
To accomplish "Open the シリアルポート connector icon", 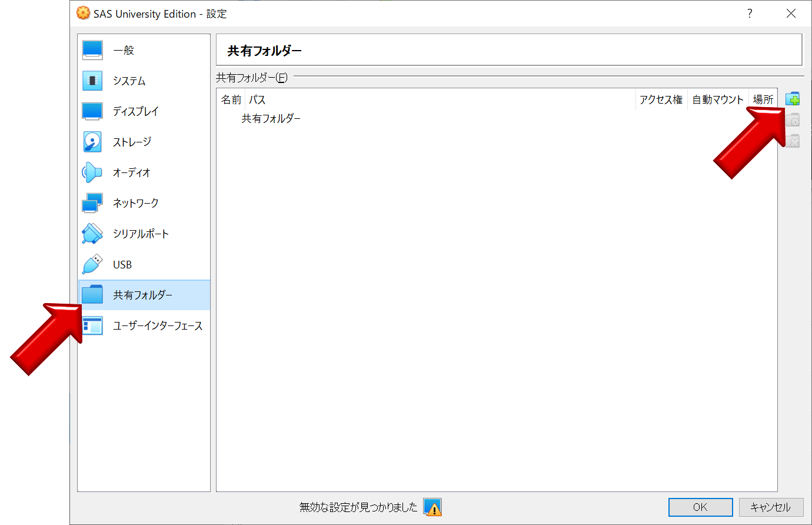I will [92, 234].
